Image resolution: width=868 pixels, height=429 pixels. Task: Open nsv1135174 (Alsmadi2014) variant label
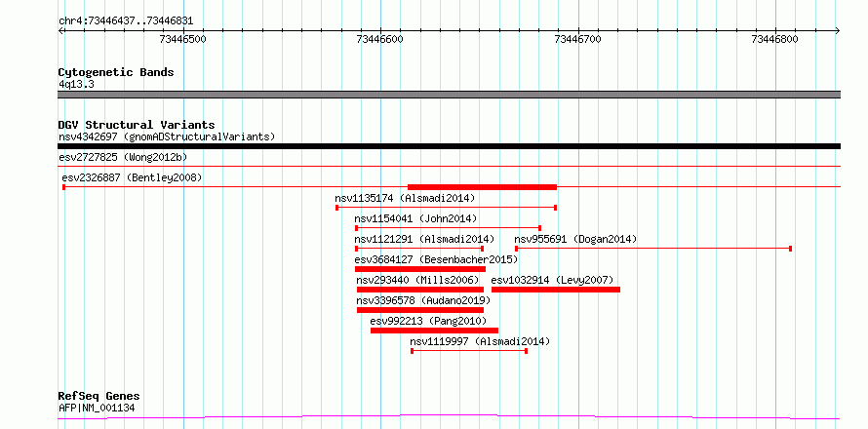click(x=405, y=198)
